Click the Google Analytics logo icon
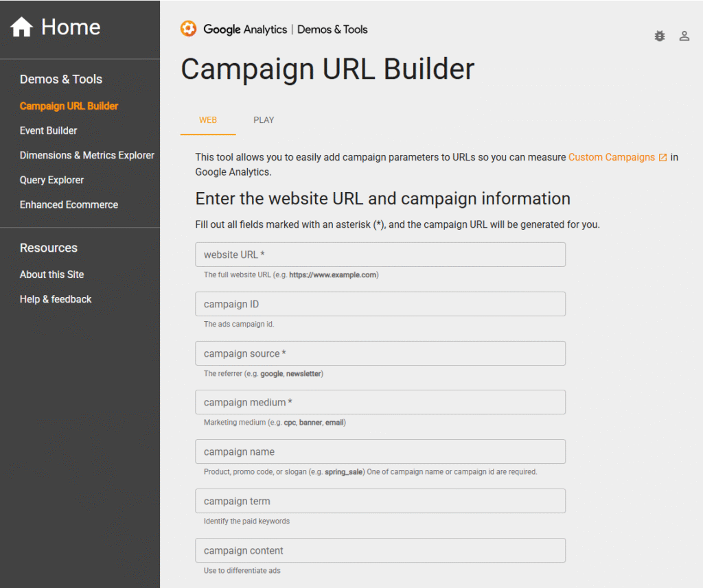This screenshot has width=703, height=588. click(188, 29)
